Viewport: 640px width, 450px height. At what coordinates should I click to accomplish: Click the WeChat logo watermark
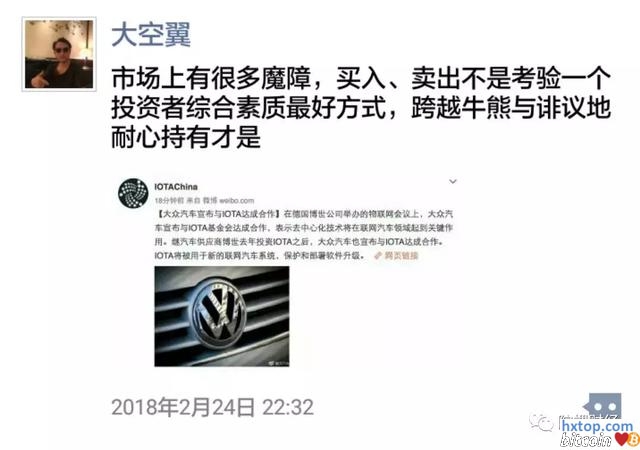[x=541, y=422]
